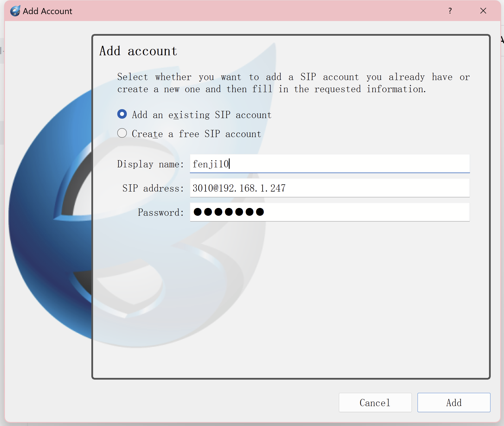Image resolution: width=504 pixels, height=426 pixels.
Task: Click the 'Display name:' label
Action: [x=150, y=164]
